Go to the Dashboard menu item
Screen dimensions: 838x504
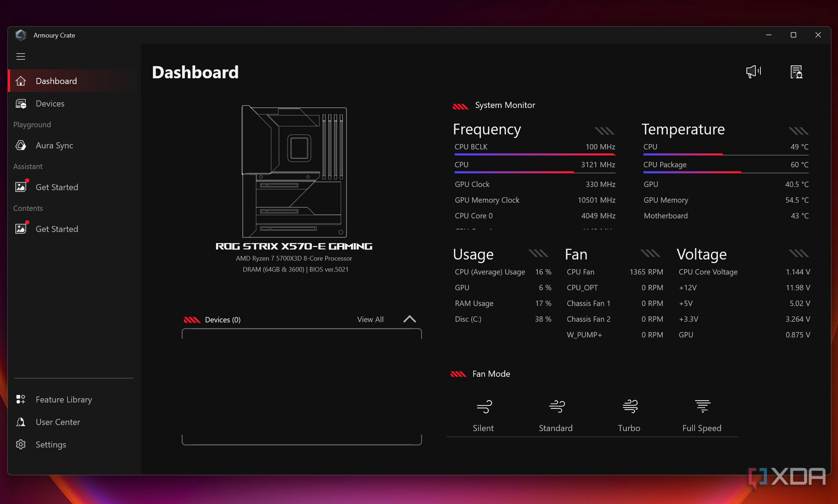56,81
